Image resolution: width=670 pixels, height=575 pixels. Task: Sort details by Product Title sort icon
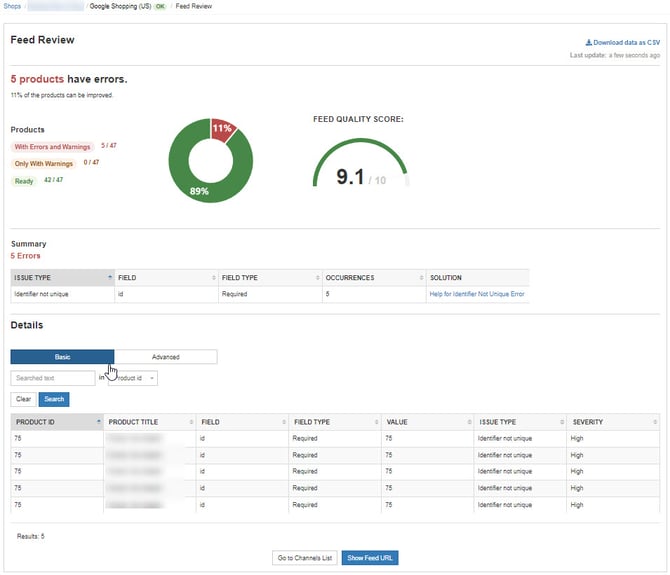click(191, 422)
